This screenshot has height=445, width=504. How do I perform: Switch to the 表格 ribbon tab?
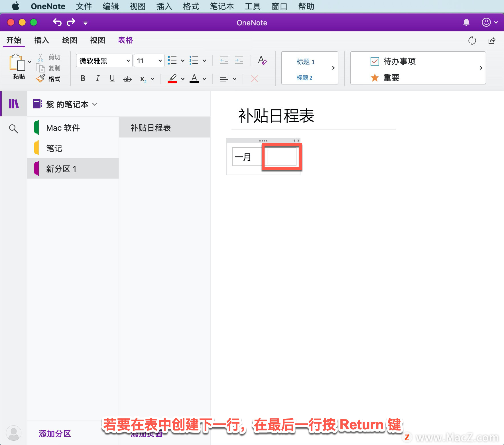coord(125,40)
